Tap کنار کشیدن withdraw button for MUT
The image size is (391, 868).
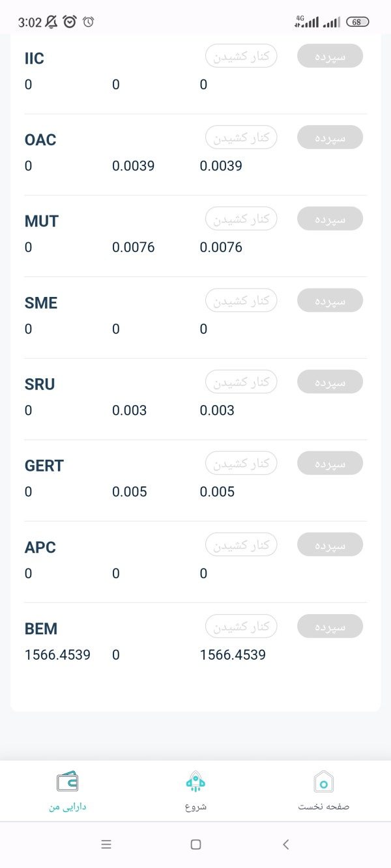pyautogui.click(x=242, y=219)
